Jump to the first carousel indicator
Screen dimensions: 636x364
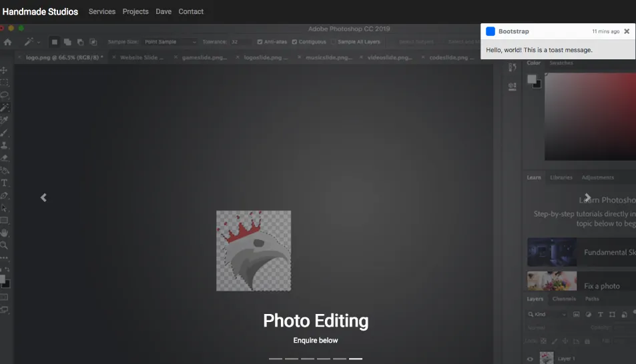[x=276, y=359]
